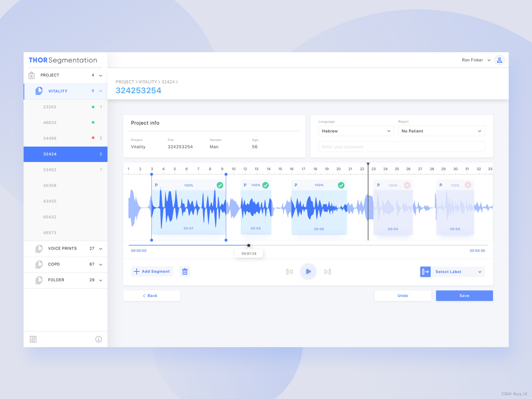Select file 46573 in sidebar
Image resolution: width=532 pixels, height=399 pixels.
tap(66, 233)
